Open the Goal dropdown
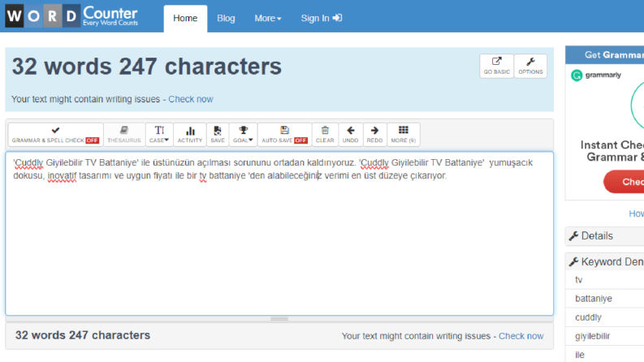Image resolution: width=644 pixels, height=362 pixels. tap(243, 135)
